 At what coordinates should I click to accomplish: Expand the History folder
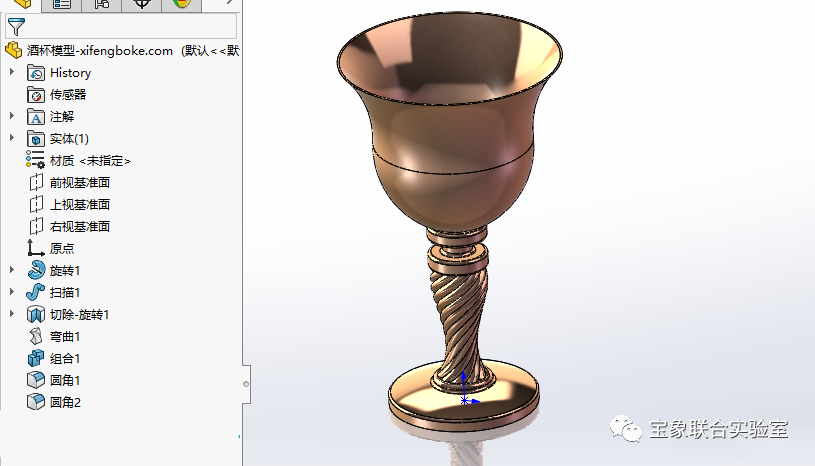click(12, 72)
